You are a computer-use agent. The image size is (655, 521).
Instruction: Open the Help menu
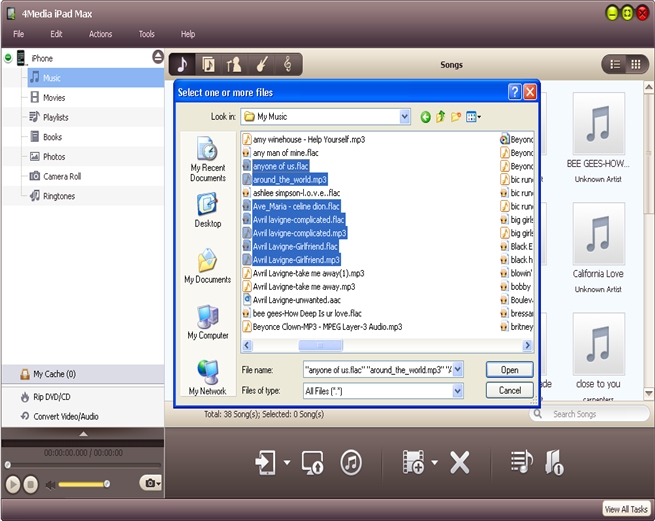188,34
